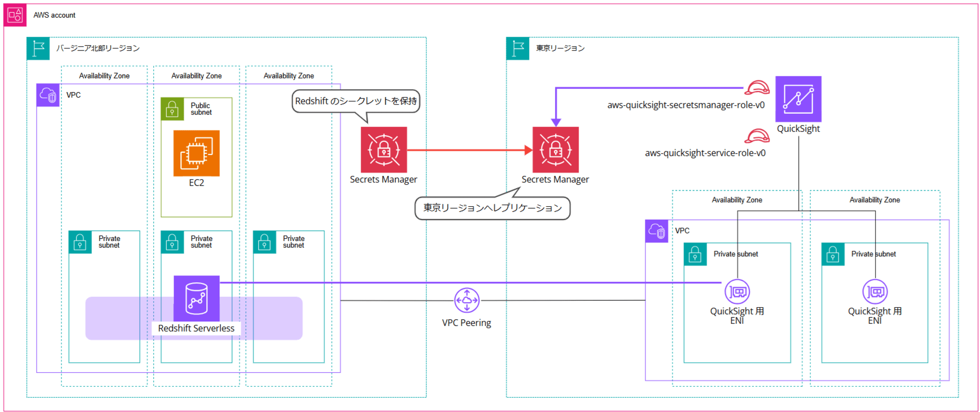Click role hat icon for service-role-v0

coord(757,136)
